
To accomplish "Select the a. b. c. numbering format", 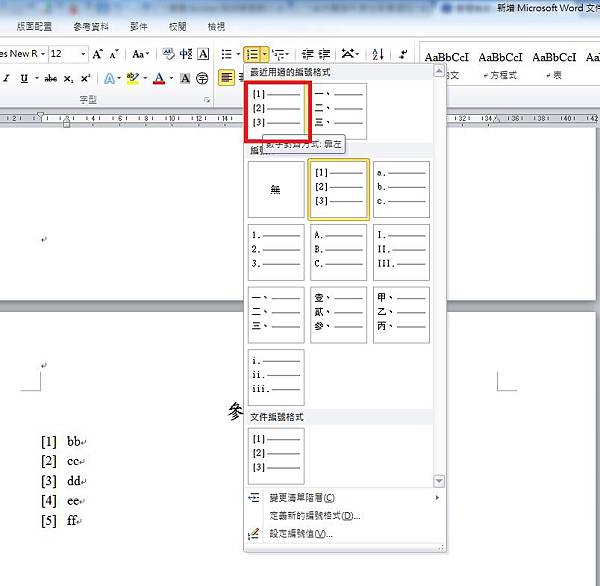I will tap(401, 189).
